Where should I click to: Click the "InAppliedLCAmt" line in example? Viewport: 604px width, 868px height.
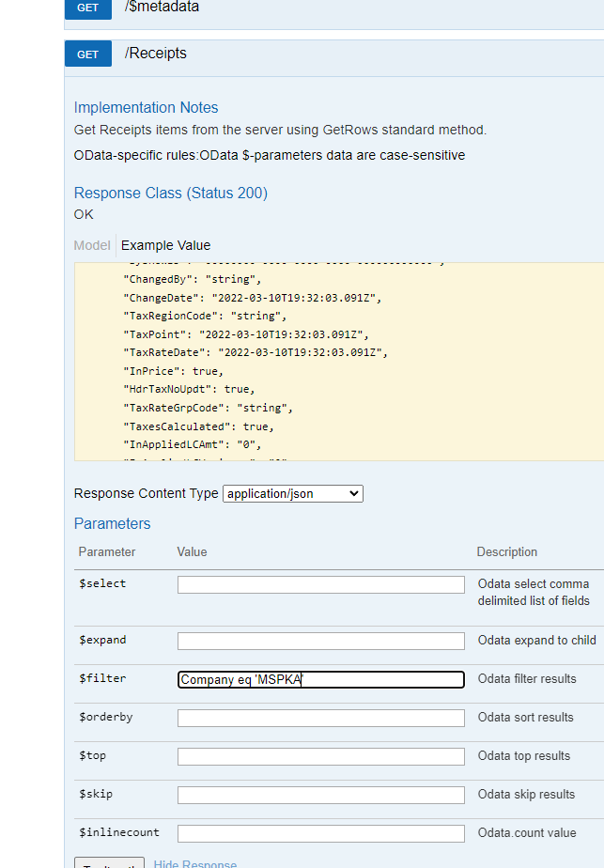point(193,444)
